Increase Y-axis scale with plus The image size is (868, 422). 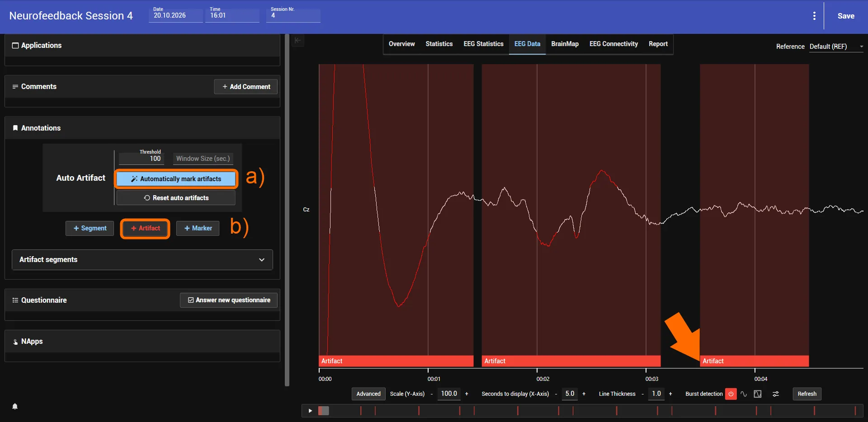coord(467,394)
